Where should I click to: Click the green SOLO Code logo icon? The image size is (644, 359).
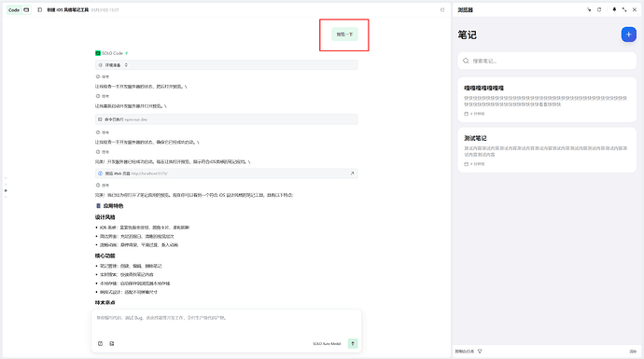tap(98, 53)
